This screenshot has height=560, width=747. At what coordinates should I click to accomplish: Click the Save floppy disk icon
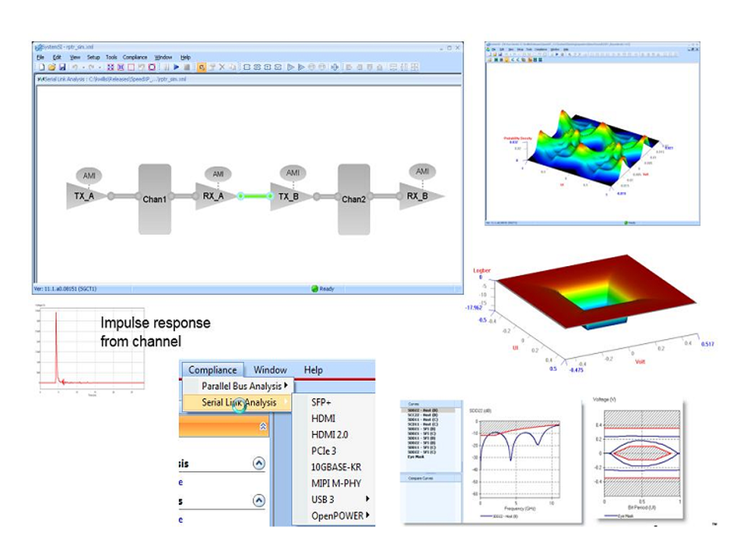(62, 67)
